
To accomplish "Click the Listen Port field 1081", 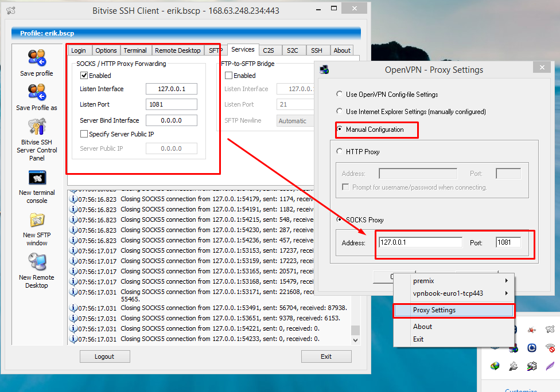I will point(172,104).
